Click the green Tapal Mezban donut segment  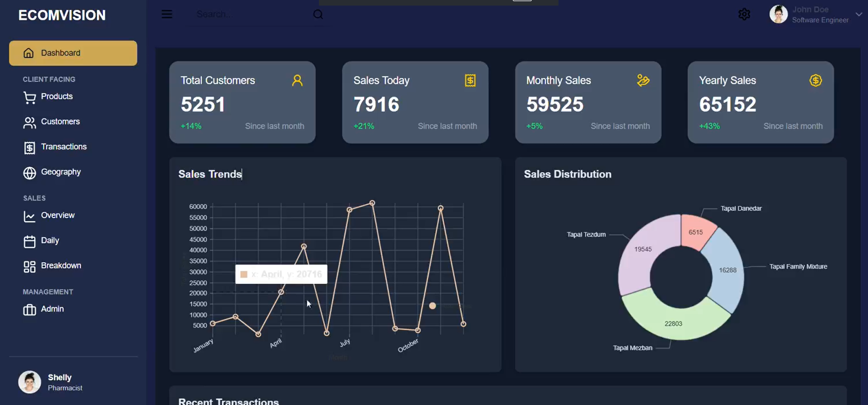coord(673,320)
